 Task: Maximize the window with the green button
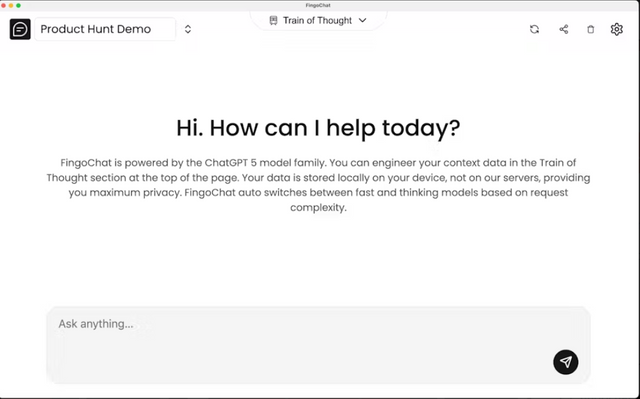18,5
